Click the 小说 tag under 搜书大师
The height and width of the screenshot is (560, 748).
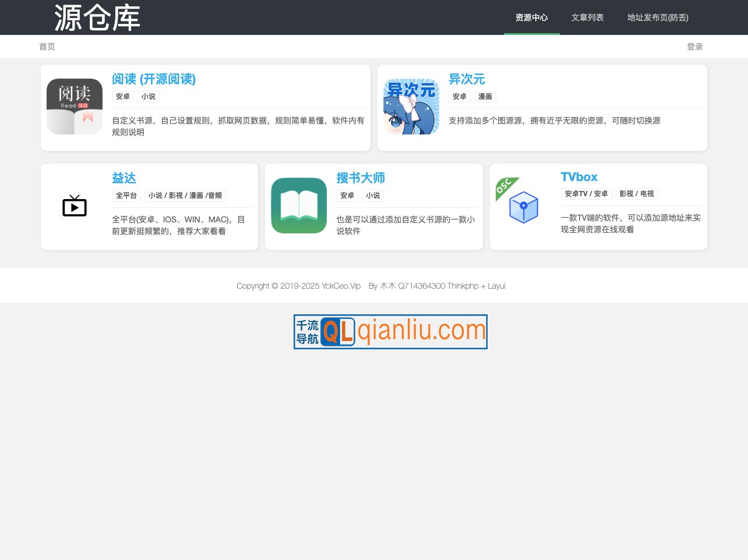click(x=373, y=196)
